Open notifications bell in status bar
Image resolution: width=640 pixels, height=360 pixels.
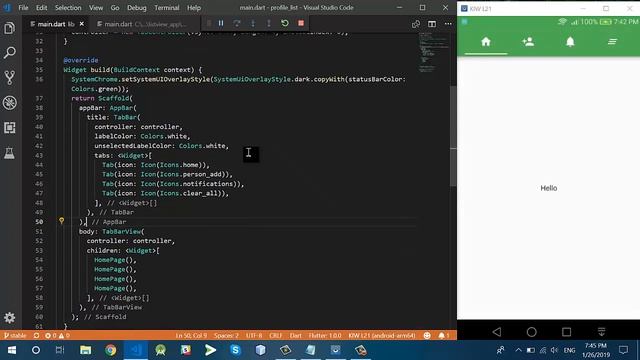[444, 336]
